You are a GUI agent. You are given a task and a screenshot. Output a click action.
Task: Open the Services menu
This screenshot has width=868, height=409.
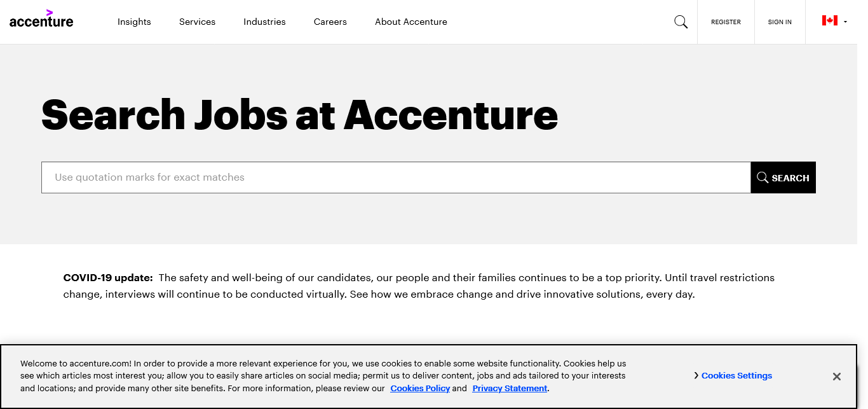pyautogui.click(x=197, y=22)
